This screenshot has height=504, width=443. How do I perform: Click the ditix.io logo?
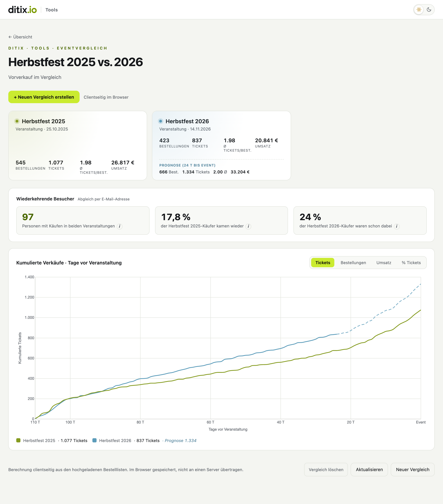(x=22, y=10)
